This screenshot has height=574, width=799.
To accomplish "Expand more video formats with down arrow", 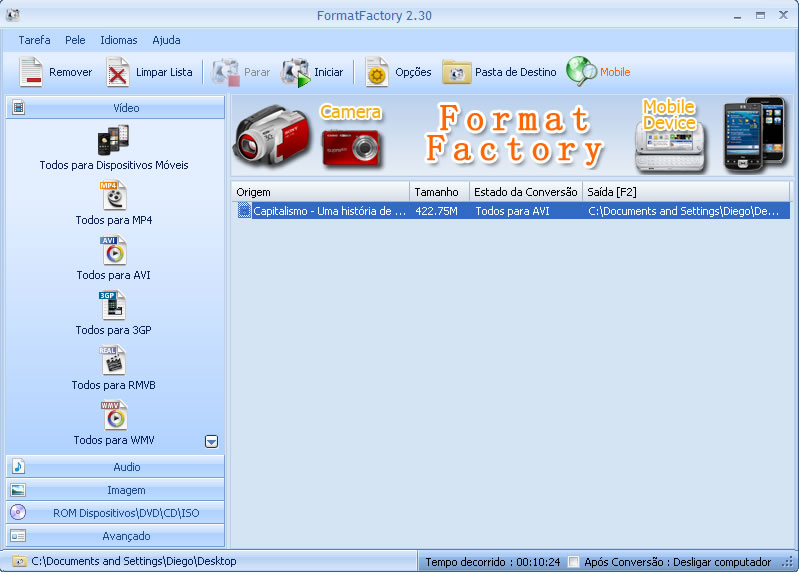I will click(211, 441).
